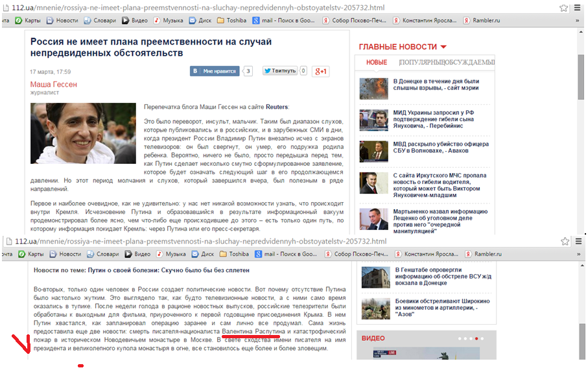588x370 pixels.
Task: Open Путин о своей болезни related news link
Action: [x=169, y=270]
